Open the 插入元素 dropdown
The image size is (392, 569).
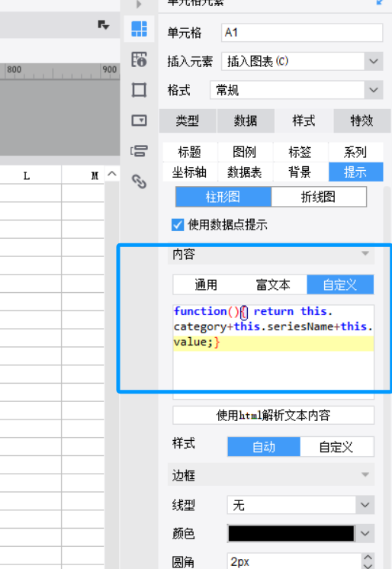point(374,61)
